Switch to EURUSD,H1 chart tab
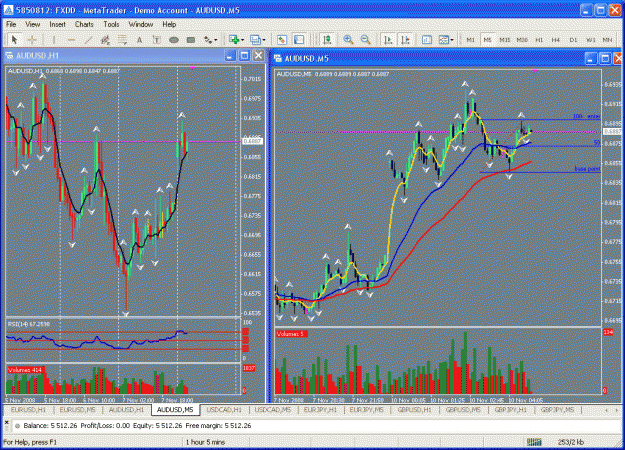 tap(28, 410)
